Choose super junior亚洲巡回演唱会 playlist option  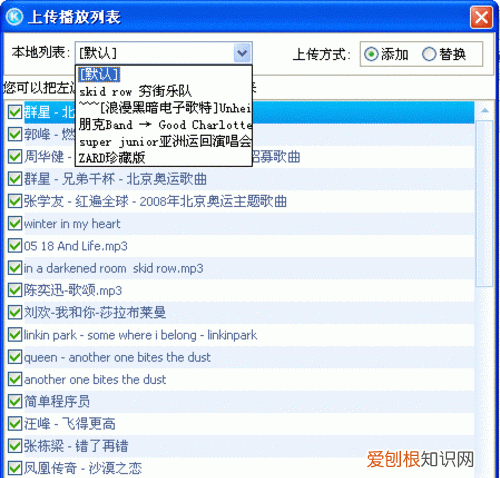point(163,141)
